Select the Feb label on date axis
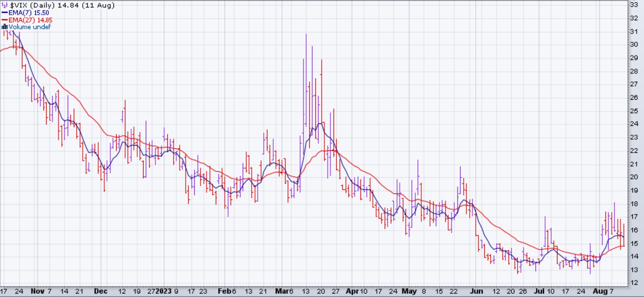Viewport: 644px width, 297px height. [x=224, y=291]
